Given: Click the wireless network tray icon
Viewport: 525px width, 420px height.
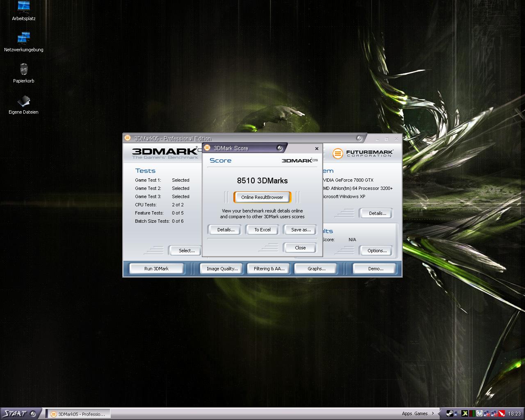Looking at the screenshot, I should (457, 413).
